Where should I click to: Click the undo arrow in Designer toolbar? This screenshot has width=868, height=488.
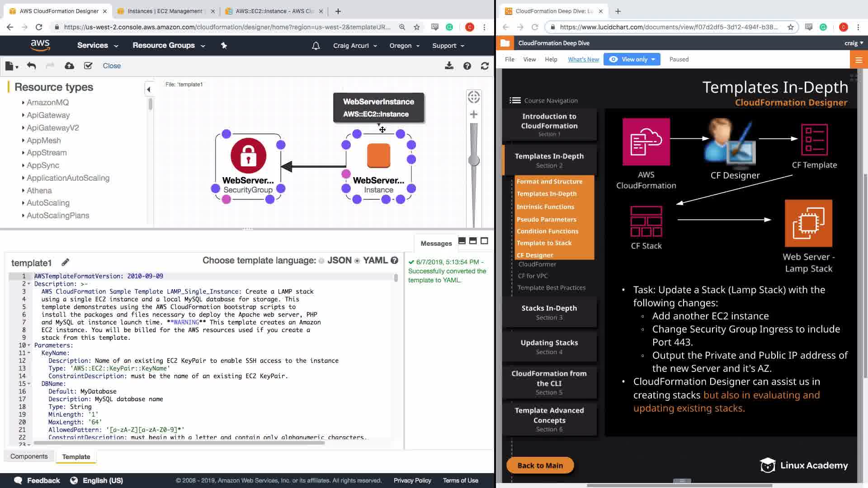click(31, 66)
